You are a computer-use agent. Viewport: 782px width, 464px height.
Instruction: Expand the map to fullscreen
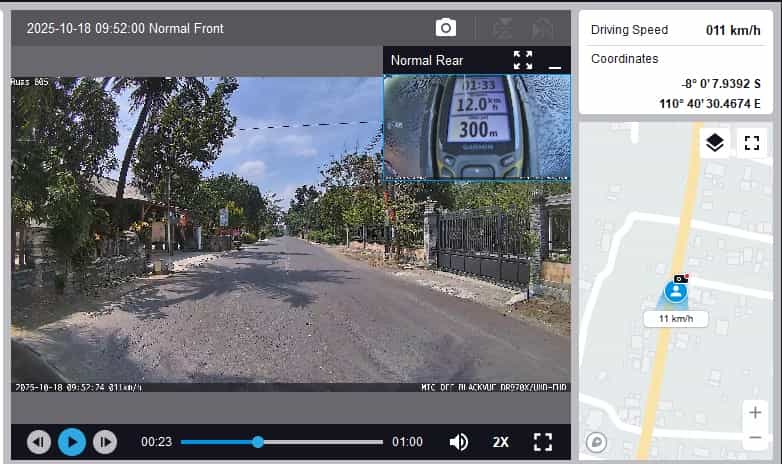(x=752, y=143)
